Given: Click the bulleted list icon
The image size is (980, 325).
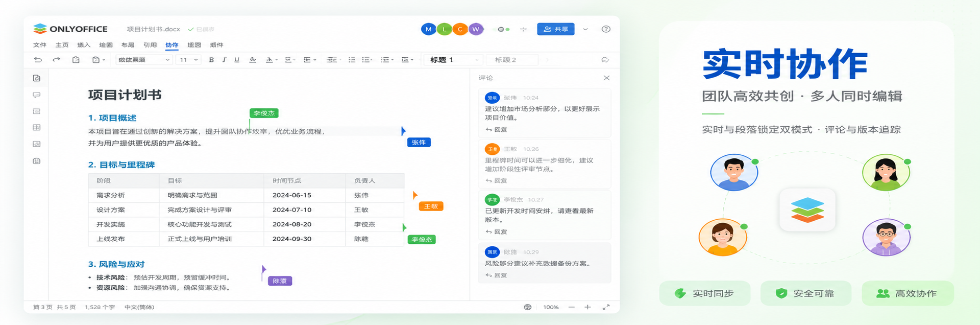Looking at the screenshot, I should [x=352, y=60].
